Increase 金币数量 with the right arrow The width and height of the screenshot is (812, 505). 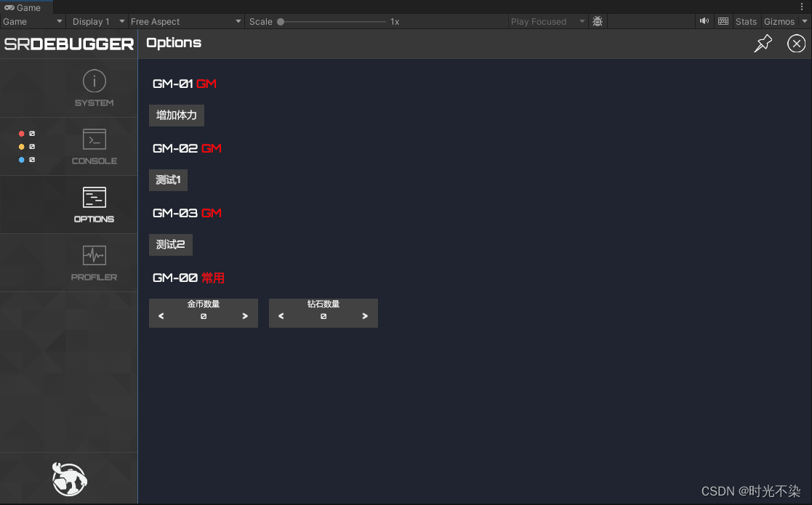tap(246, 315)
